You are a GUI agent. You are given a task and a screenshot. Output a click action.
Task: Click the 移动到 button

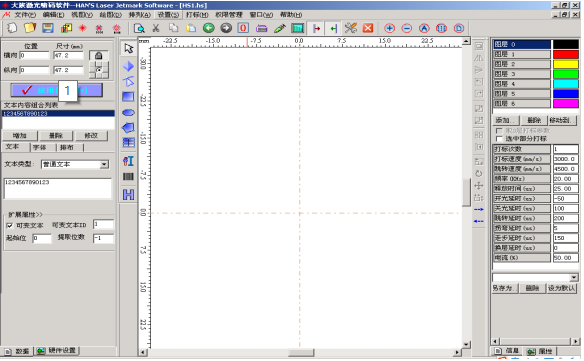pyautogui.click(x=562, y=120)
